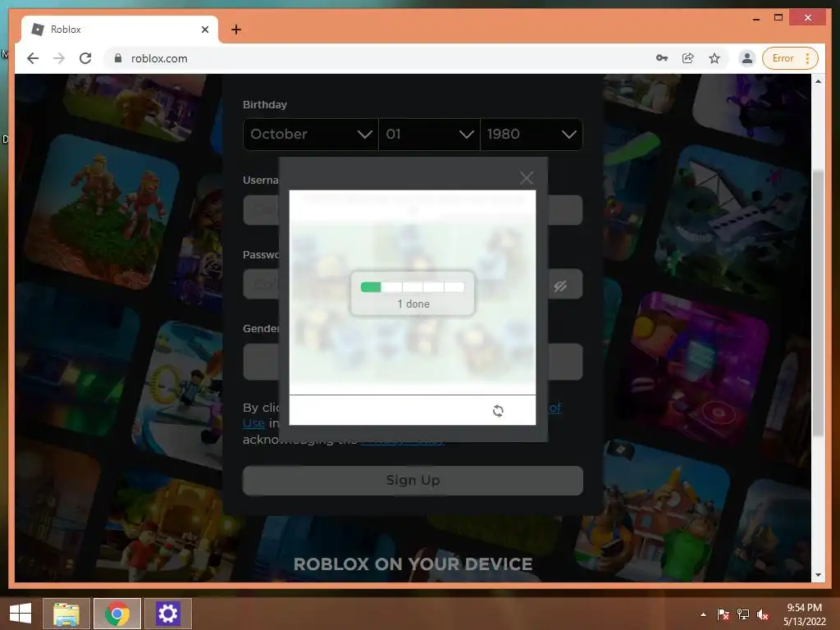
Task: Open saved passwords key icon
Action: (662, 58)
